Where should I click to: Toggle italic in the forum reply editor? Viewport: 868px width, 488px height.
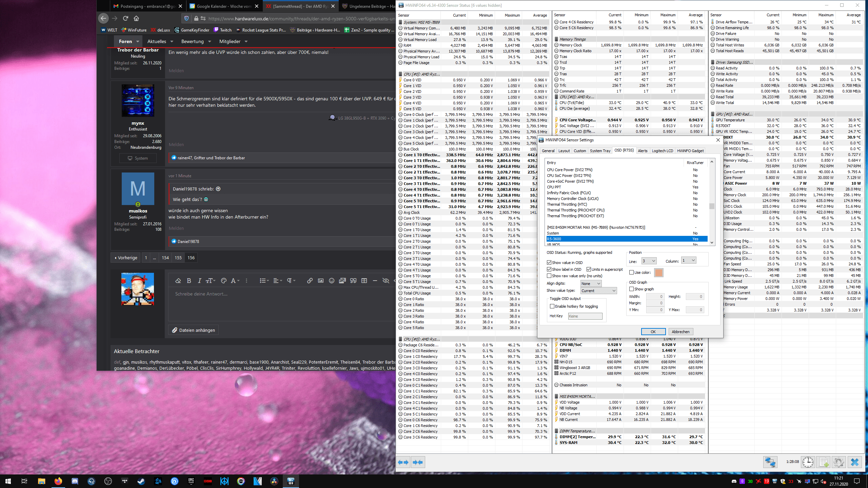click(199, 281)
